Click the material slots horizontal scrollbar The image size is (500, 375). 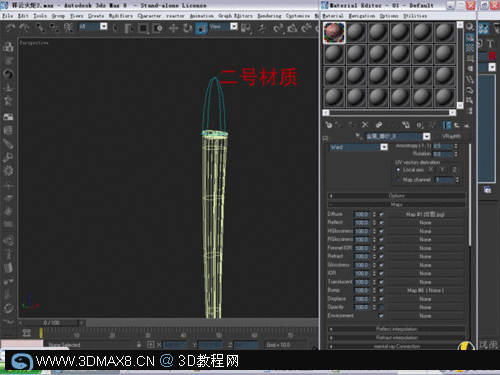click(x=389, y=113)
